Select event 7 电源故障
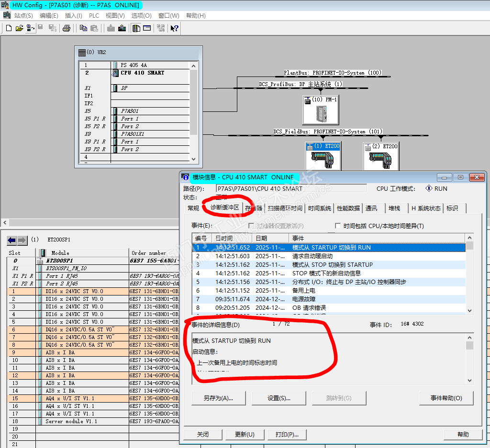Viewport: 490px width, 448px height. point(329,299)
